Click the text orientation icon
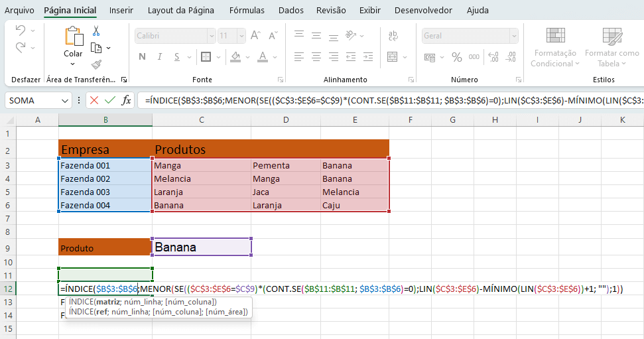Screen dimensions: 644x339 pos(351,35)
